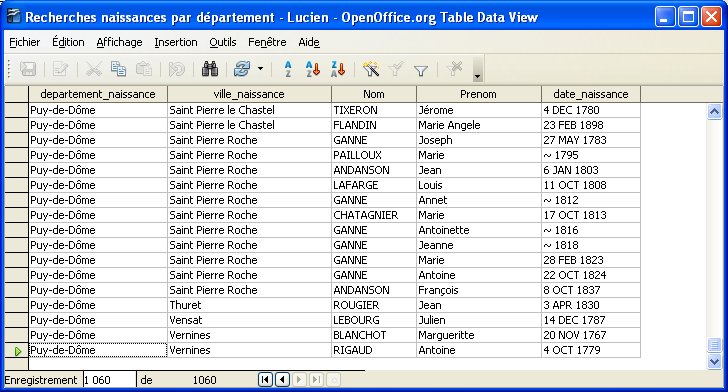The width and height of the screenshot is (728, 392).
Task: Click the TIXERON name cell
Action: pos(374,110)
